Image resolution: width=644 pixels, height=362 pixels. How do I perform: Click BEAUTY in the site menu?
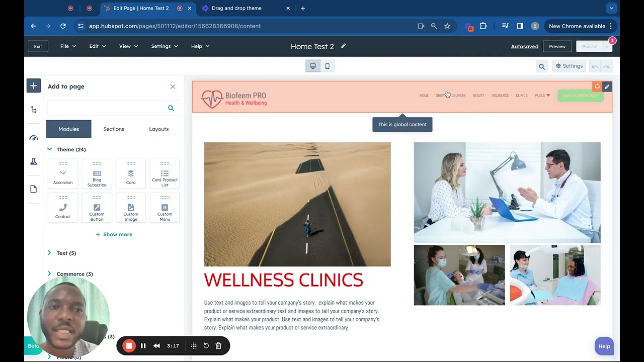(x=478, y=96)
